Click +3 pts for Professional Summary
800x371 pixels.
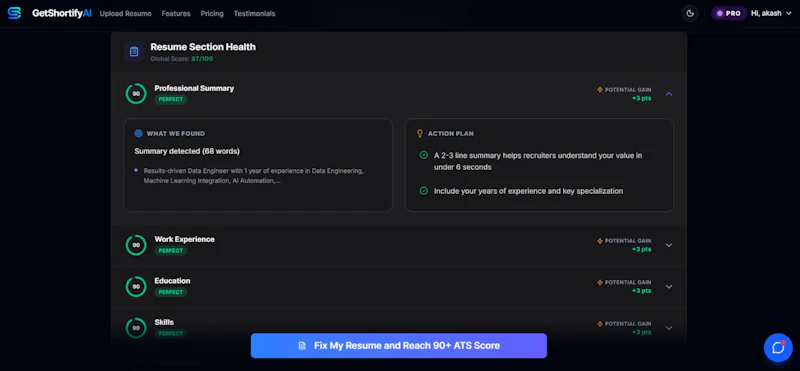[641, 98]
